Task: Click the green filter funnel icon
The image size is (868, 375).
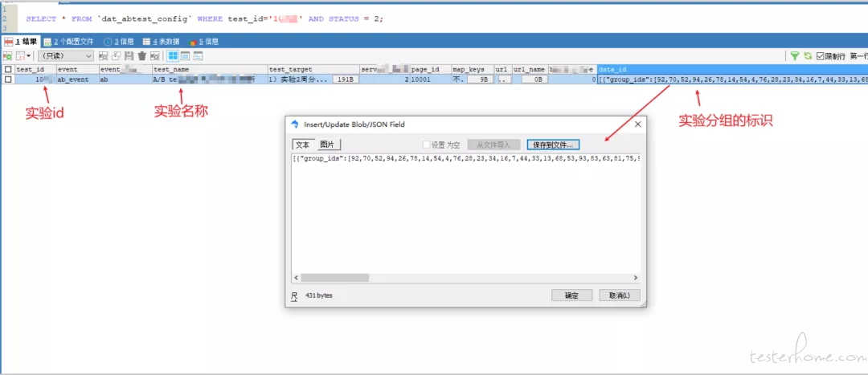Action: click(794, 56)
